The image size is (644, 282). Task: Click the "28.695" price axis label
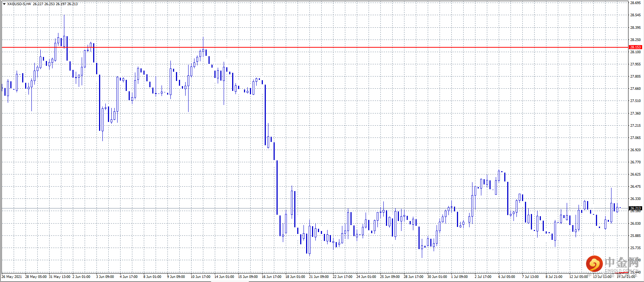click(x=635, y=3)
